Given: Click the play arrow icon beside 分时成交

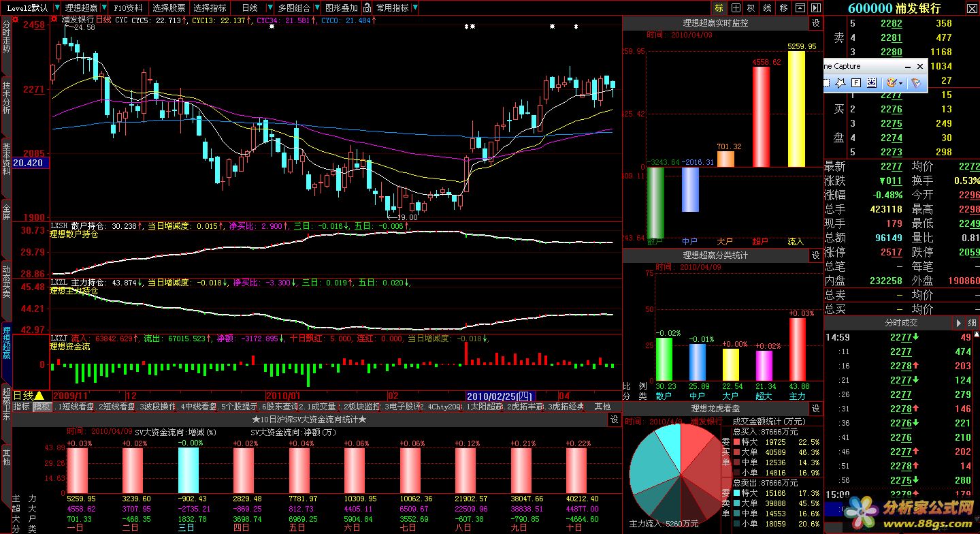Looking at the screenshot, I should coord(958,323).
